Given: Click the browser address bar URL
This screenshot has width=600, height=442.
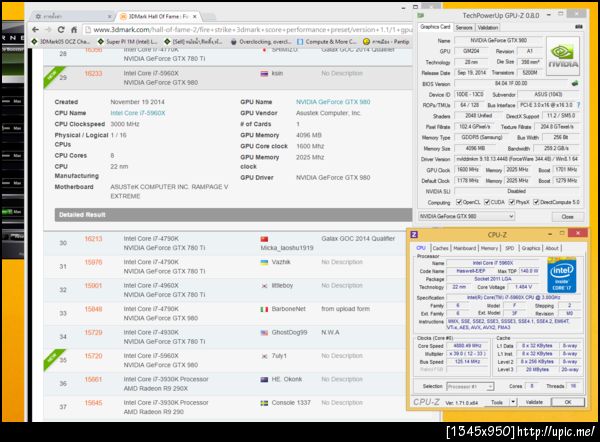Looking at the screenshot, I should [253, 29].
